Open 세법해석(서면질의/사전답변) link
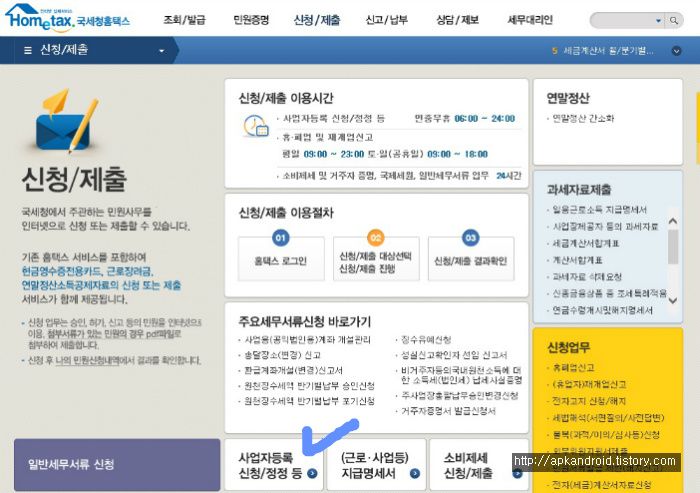The image size is (700, 493). pos(608,418)
